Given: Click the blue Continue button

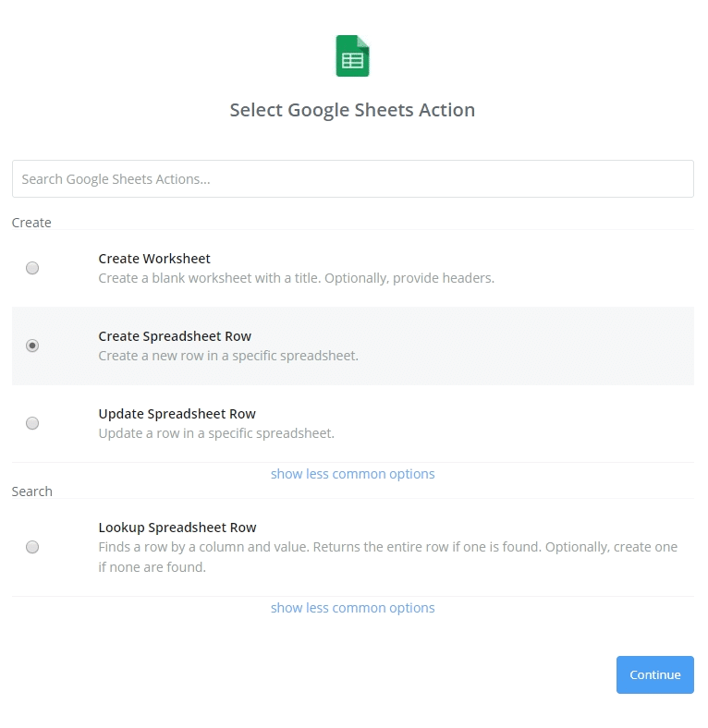Looking at the screenshot, I should pos(655,674).
